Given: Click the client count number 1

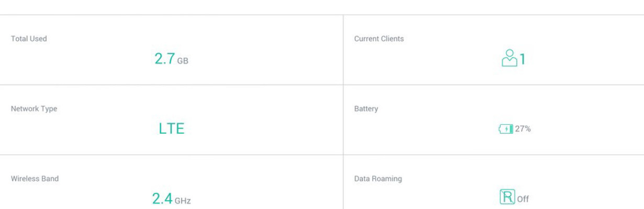Looking at the screenshot, I should tap(522, 59).
